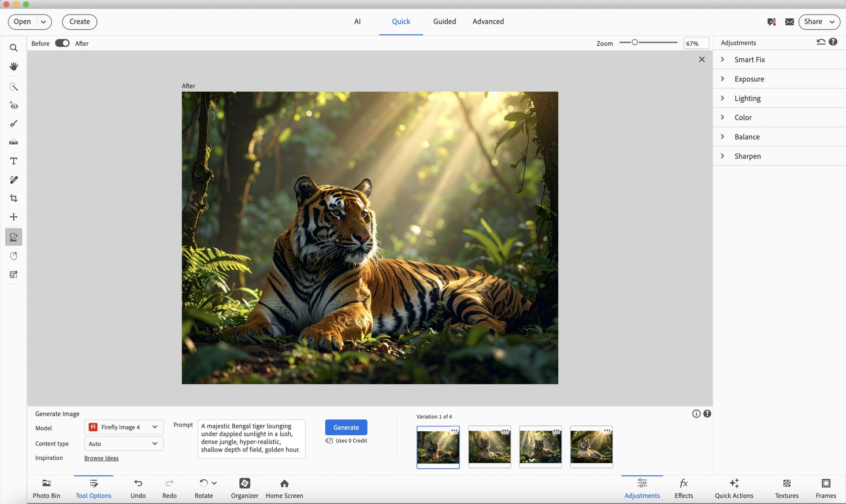
Task: Open the Content type Auto dropdown
Action: (124, 444)
